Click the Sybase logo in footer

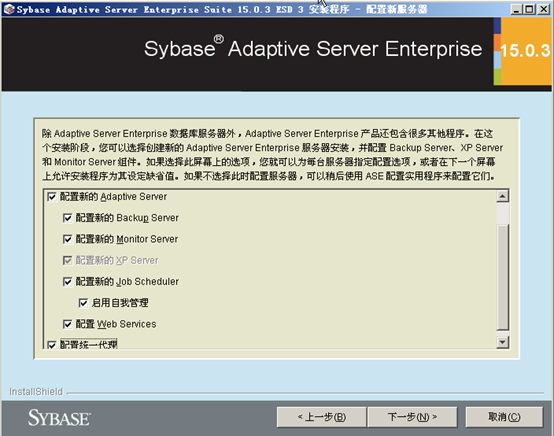point(59,418)
